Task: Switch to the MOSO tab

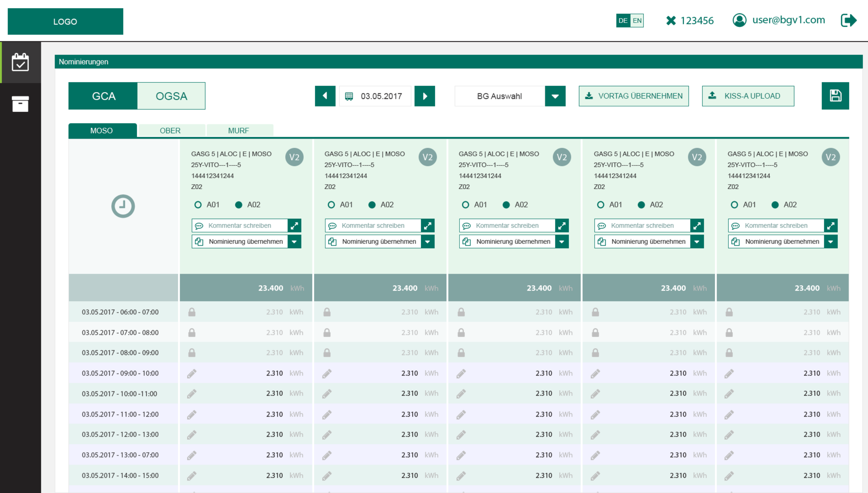Action: pos(102,130)
